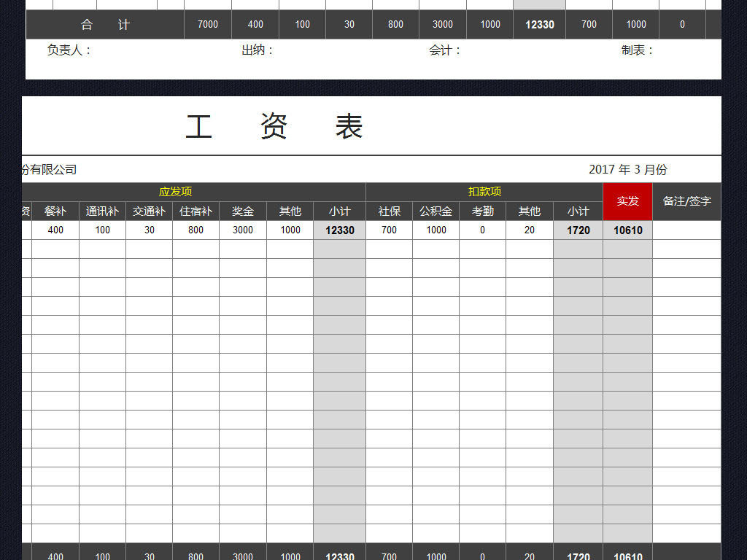Image resolution: width=747 pixels, height=560 pixels.
Task: Click the 交通补 column header
Action: tap(149, 211)
